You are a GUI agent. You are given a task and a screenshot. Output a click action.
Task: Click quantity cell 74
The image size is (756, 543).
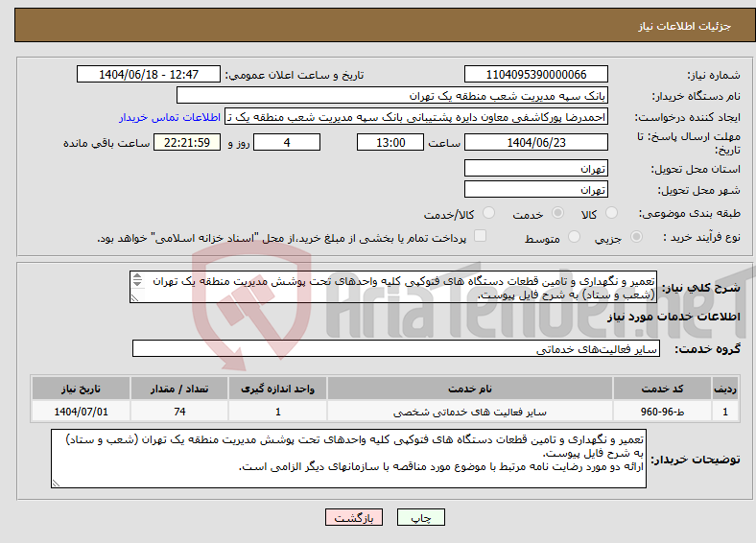point(179,412)
